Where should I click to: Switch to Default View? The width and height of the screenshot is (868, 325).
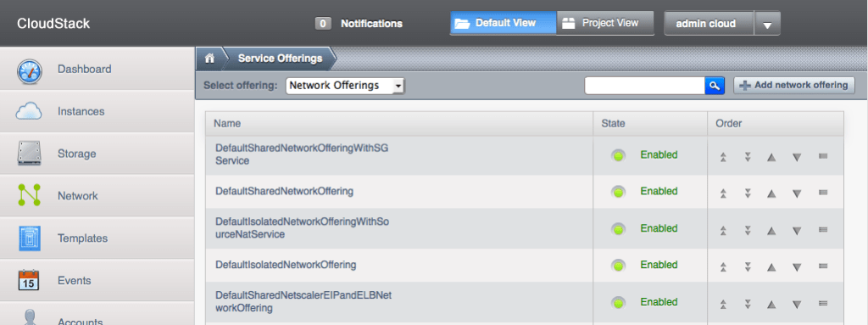pos(503,23)
